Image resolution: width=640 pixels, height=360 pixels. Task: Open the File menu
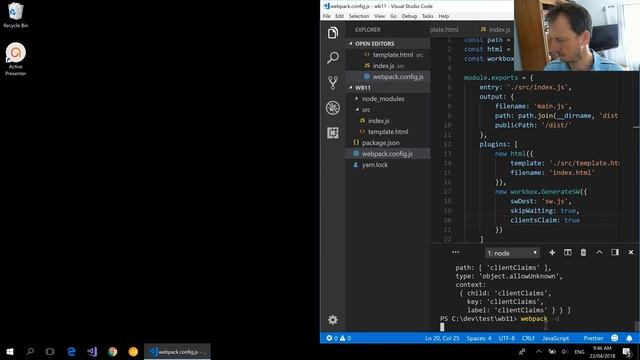pyautogui.click(x=327, y=16)
